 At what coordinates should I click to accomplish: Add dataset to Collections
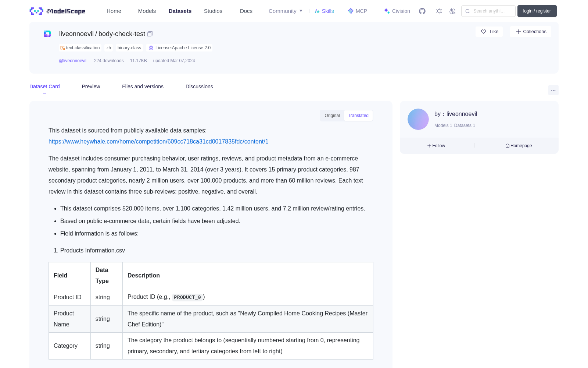(531, 32)
